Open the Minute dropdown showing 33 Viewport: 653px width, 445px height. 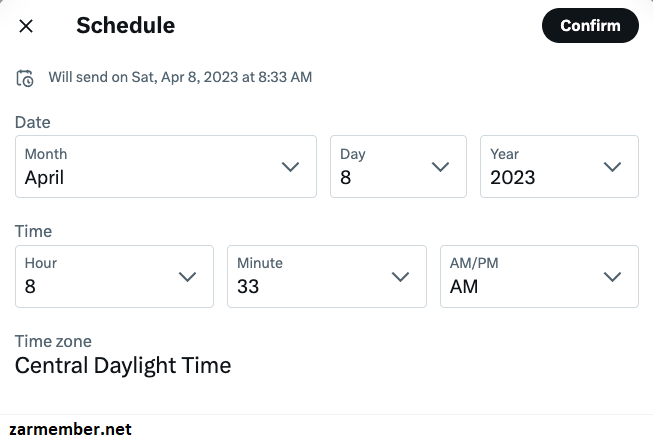coord(327,276)
